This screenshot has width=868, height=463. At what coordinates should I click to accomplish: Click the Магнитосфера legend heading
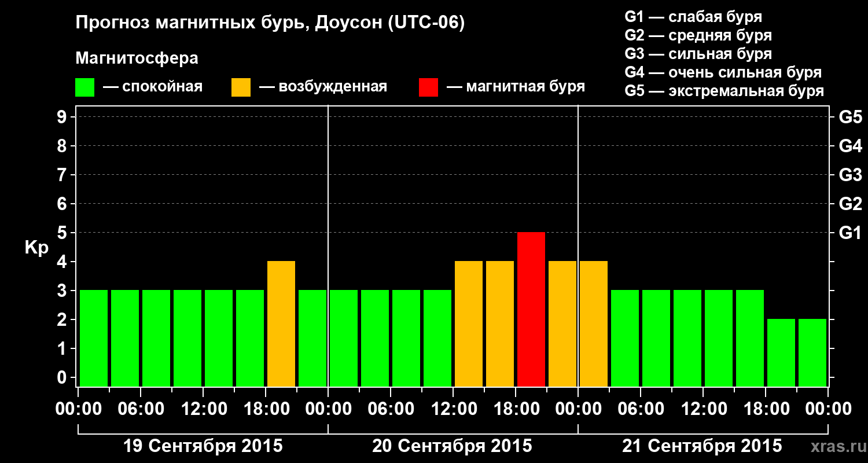tap(137, 58)
